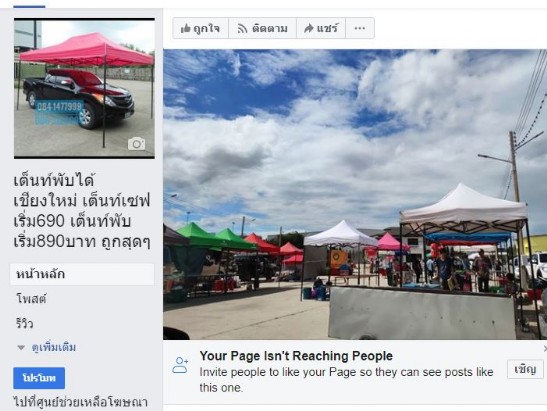This screenshot has height=411, width=547.
Task: Click the เชิญ (Invite) button
Action: 525,369
